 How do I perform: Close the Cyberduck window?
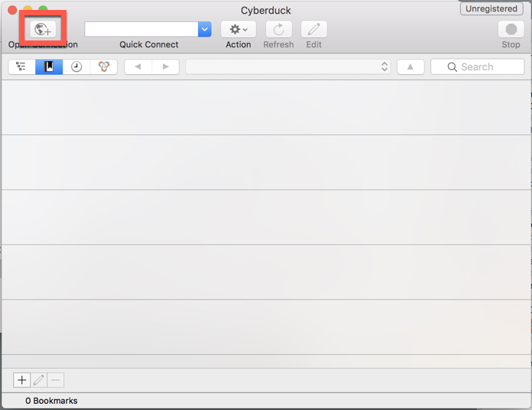(x=12, y=10)
